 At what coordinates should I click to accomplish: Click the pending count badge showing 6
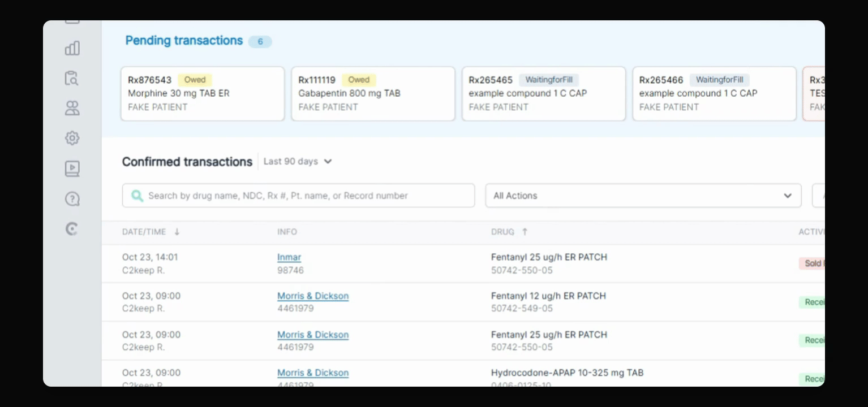[260, 41]
